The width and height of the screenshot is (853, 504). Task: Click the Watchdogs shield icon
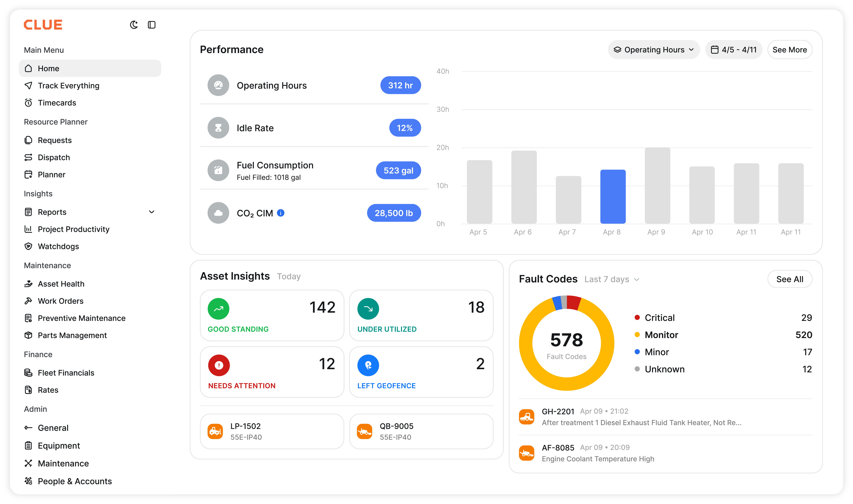click(x=29, y=246)
